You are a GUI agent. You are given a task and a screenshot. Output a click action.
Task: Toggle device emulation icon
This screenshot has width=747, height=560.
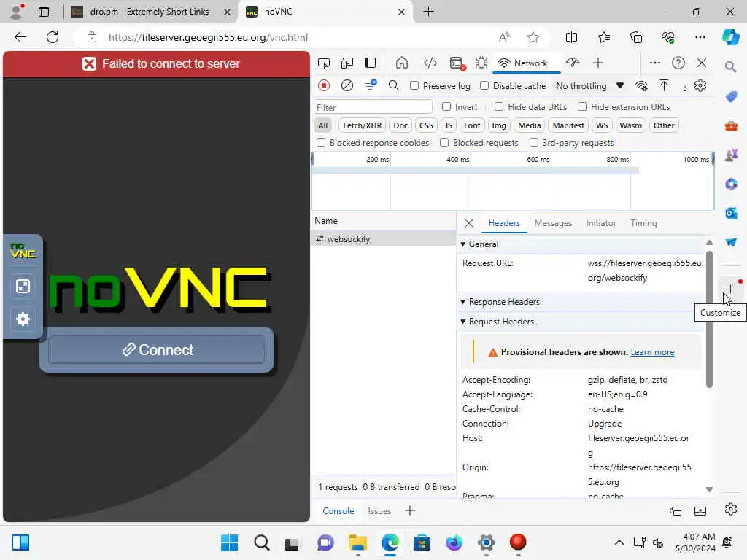(347, 63)
